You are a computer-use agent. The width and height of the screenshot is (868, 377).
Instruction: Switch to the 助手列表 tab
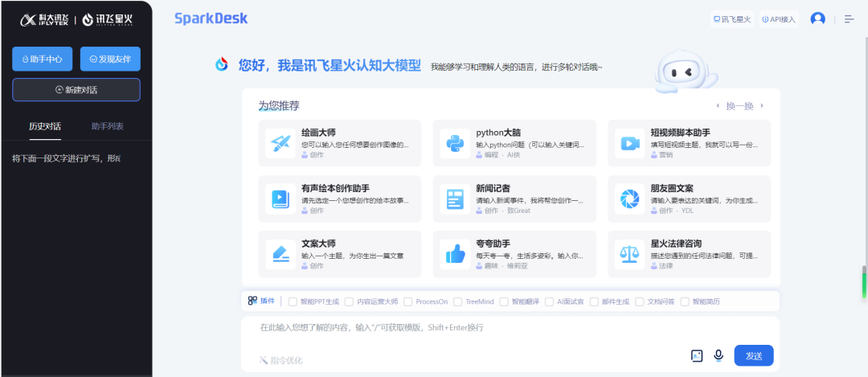(x=108, y=126)
